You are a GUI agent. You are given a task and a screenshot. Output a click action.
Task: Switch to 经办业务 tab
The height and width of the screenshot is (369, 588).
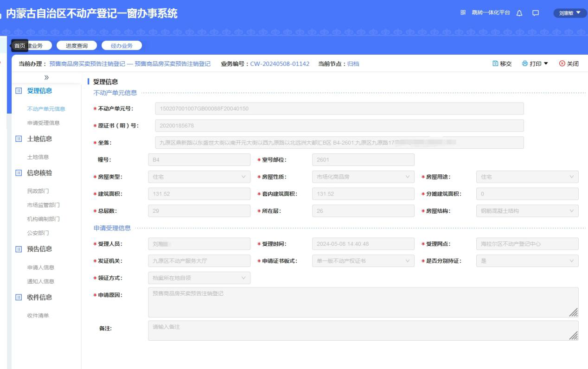pos(121,45)
